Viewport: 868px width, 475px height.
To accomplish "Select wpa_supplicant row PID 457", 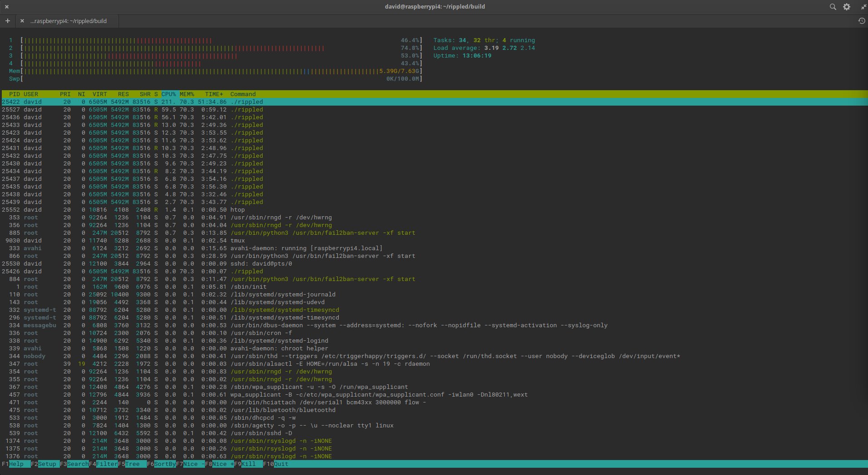I will tap(434, 395).
